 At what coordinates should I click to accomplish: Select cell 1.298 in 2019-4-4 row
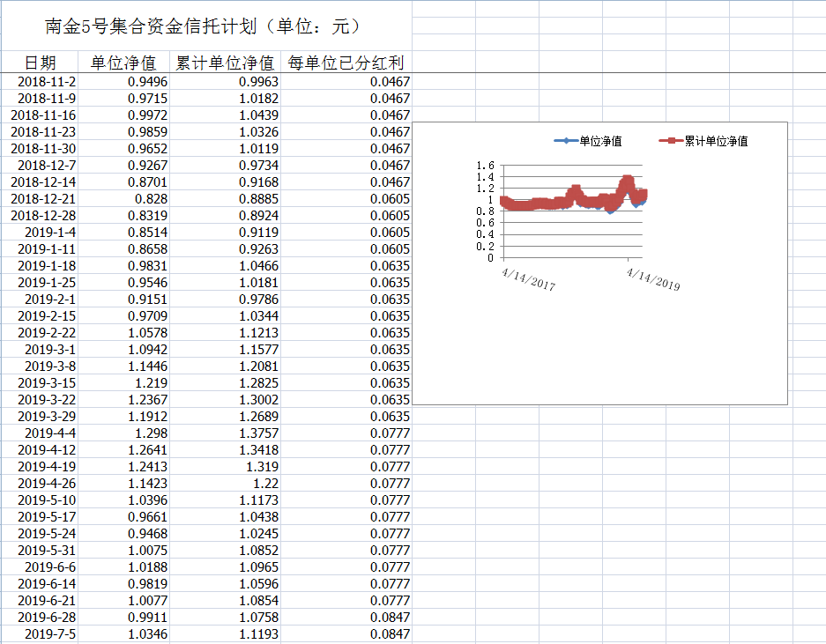tap(123, 433)
